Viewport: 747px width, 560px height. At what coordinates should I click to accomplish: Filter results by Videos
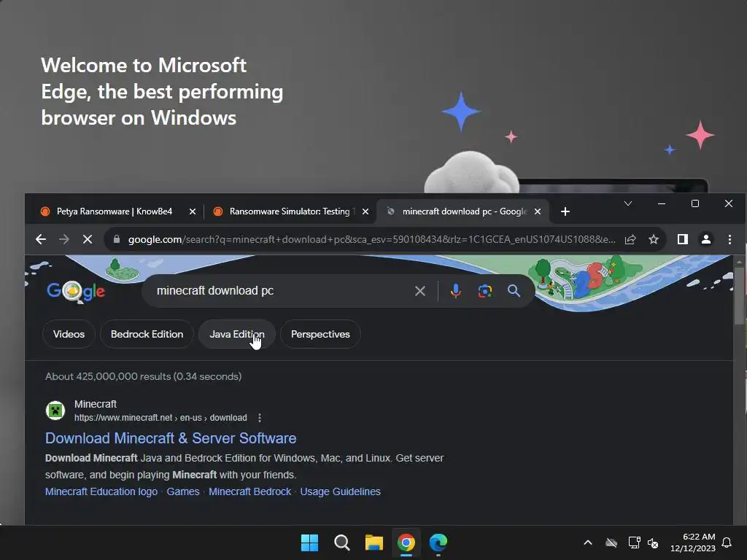point(69,334)
